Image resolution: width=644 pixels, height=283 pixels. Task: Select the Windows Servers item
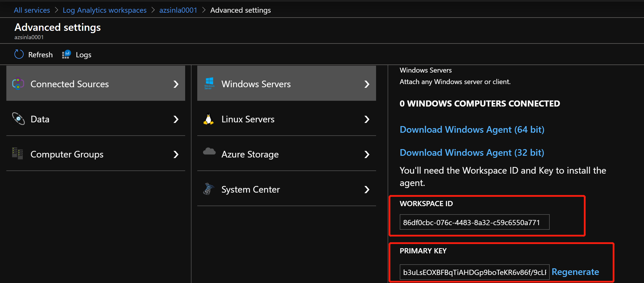[x=287, y=83]
